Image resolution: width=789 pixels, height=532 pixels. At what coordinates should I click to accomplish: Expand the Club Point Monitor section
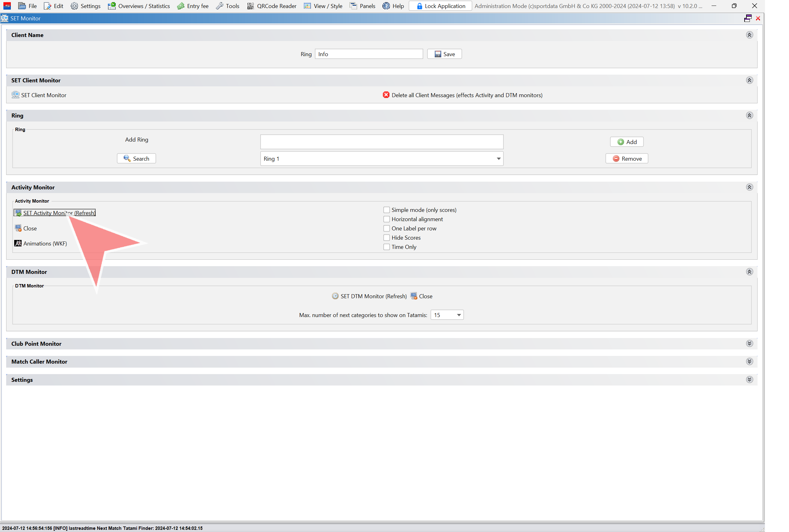749,343
